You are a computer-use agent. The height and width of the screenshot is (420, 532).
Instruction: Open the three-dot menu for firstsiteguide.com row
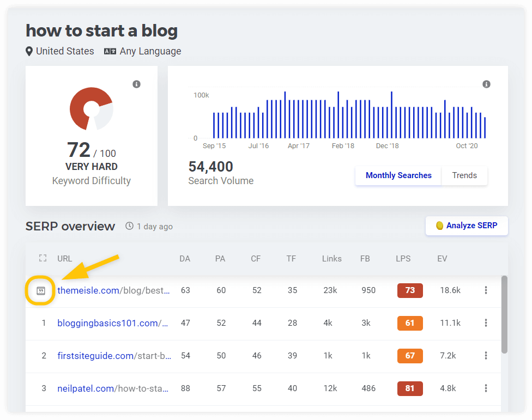click(486, 356)
